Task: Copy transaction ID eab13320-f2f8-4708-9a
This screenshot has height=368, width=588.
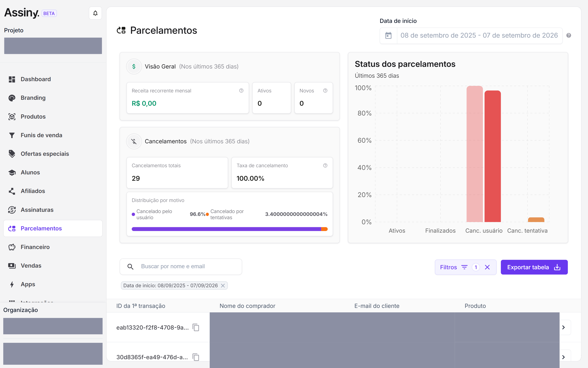Action: [196, 327]
